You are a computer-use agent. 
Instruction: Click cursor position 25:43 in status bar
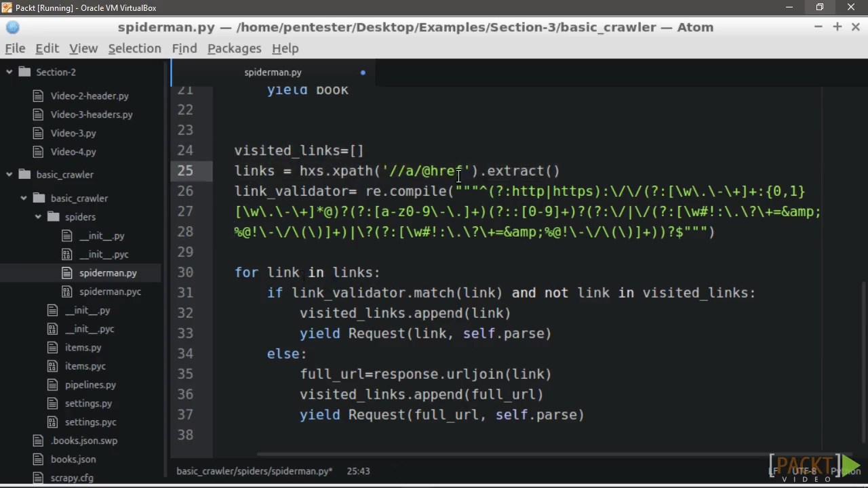tap(358, 470)
